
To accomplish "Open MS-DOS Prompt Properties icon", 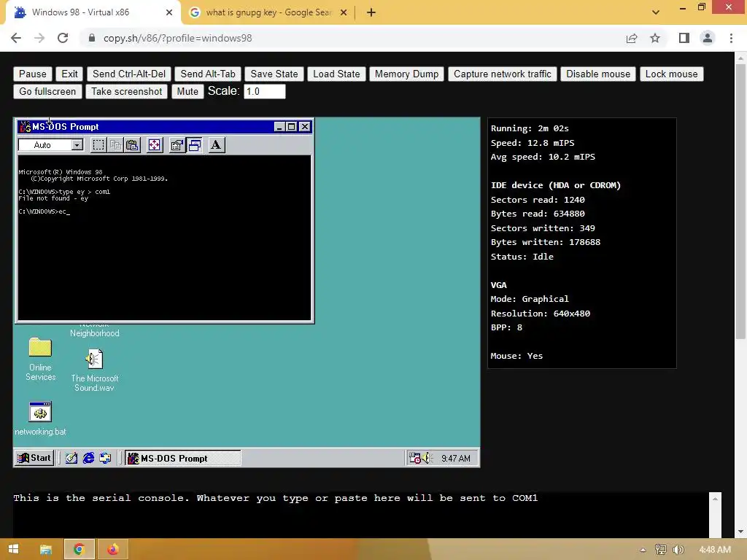I will pyautogui.click(x=177, y=145).
